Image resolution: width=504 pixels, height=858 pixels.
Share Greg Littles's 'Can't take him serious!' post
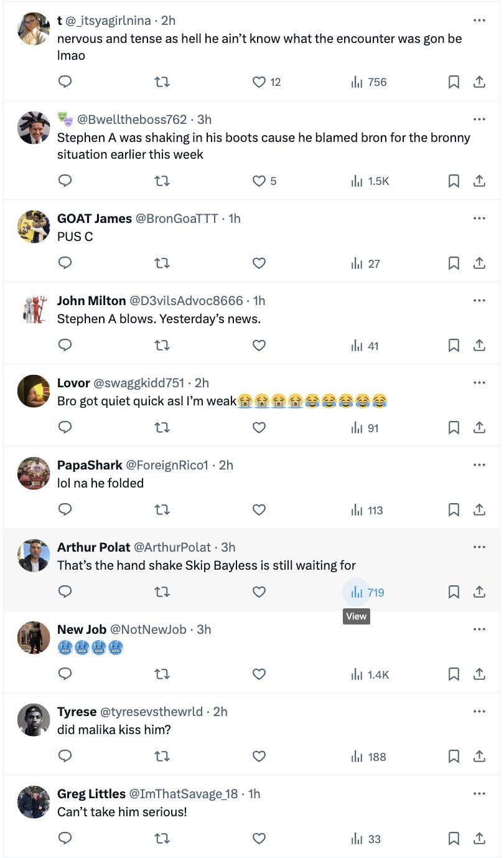click(479, 838)
